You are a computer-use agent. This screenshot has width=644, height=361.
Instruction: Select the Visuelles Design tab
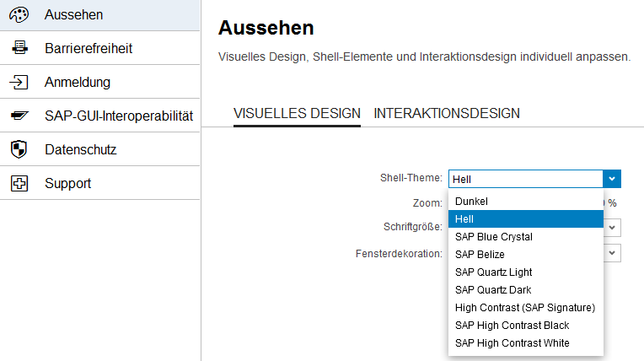coord(297,113)
